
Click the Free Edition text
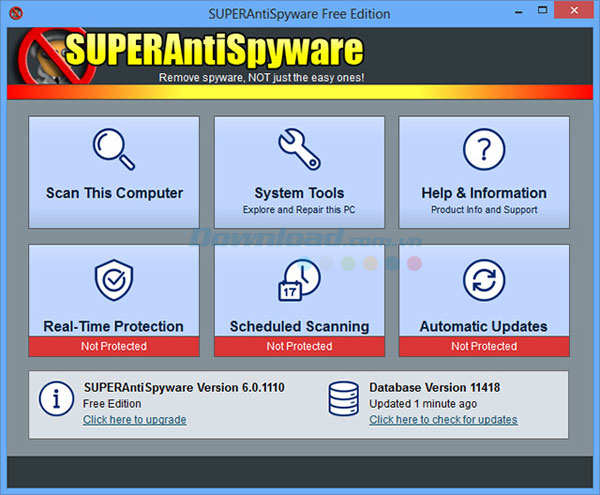click(112, 404)
